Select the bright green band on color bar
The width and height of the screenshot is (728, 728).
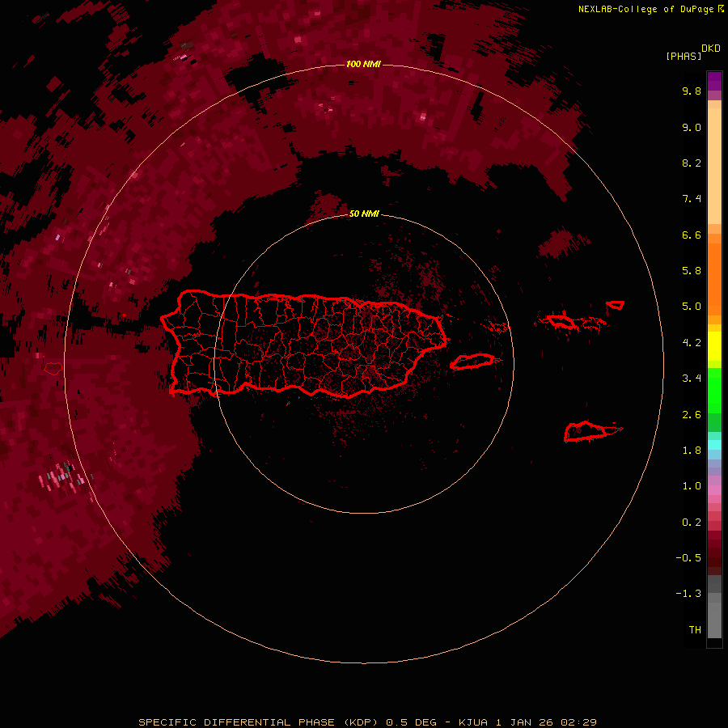tap(714, 391)
